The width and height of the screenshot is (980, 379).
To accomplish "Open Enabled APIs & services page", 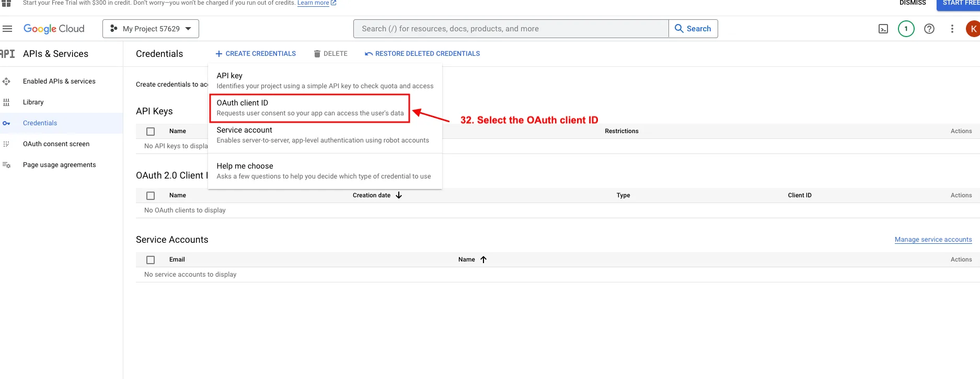I will [59, 81].
